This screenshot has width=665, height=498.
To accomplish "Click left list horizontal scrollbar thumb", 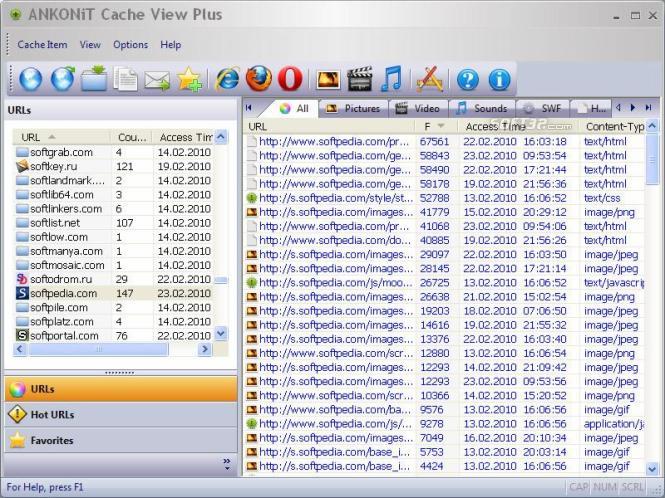I will pos(98,349).
